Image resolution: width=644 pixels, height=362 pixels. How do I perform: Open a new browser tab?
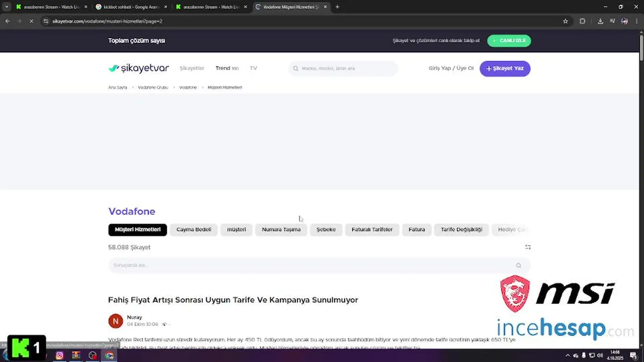337,7
